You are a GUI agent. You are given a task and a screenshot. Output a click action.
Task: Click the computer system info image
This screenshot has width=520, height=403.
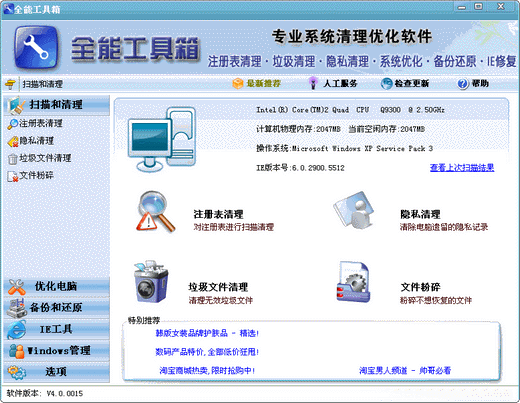162,139
